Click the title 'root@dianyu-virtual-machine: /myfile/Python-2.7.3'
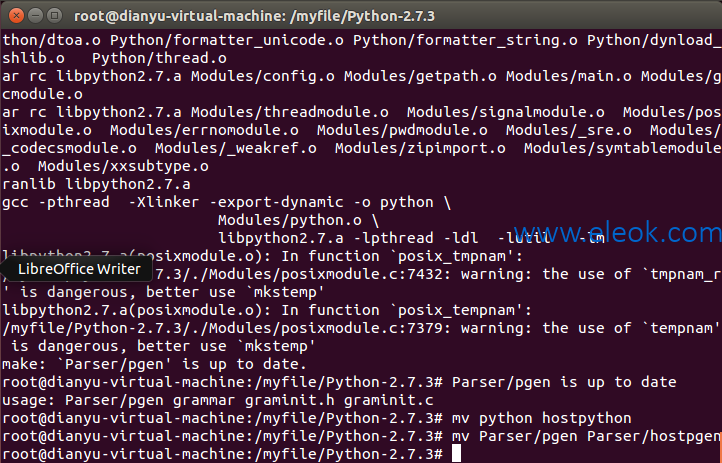The height and width of the screenshot is (463, 722). click(x=254, y=16)
